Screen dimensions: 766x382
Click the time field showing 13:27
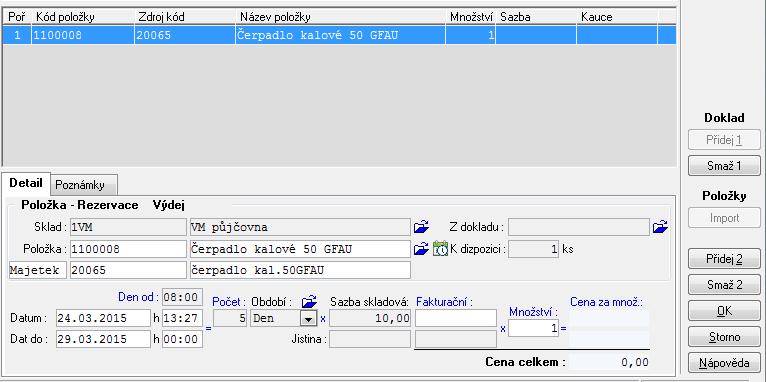tap(182, 318)
